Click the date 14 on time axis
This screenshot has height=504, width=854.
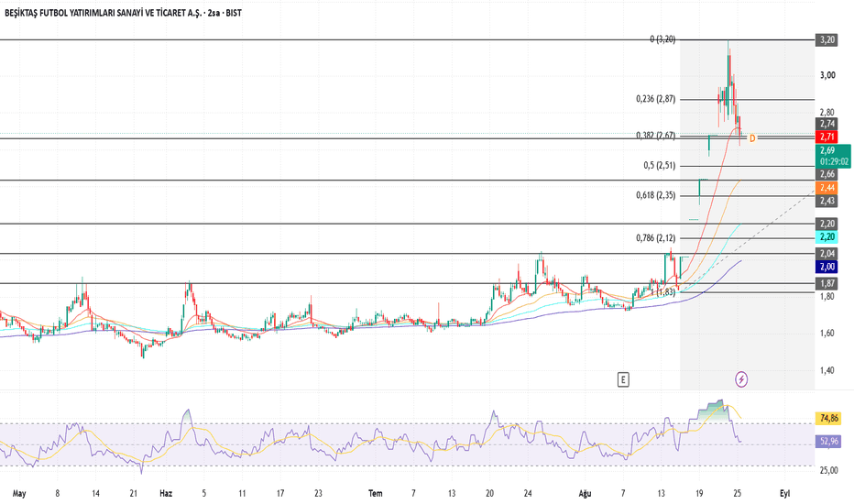click(96, 494)
